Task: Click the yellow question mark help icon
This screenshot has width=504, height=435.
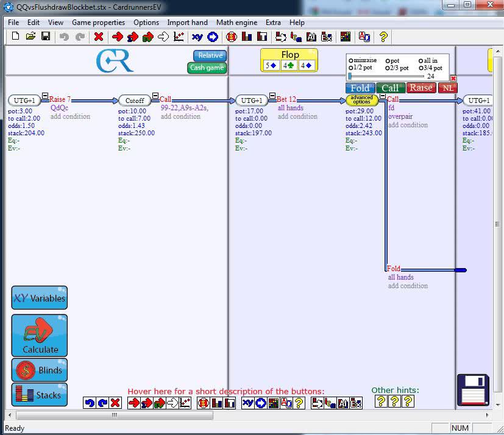Action: point(383,37)
